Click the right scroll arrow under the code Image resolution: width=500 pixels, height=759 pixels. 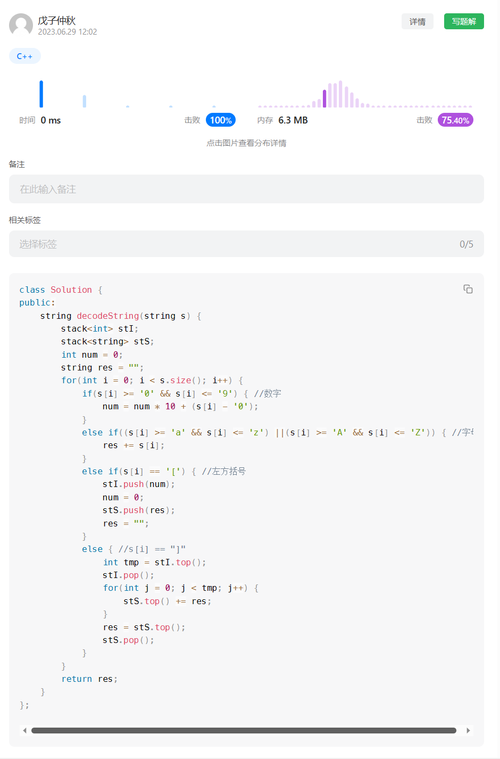click(468, 730)
